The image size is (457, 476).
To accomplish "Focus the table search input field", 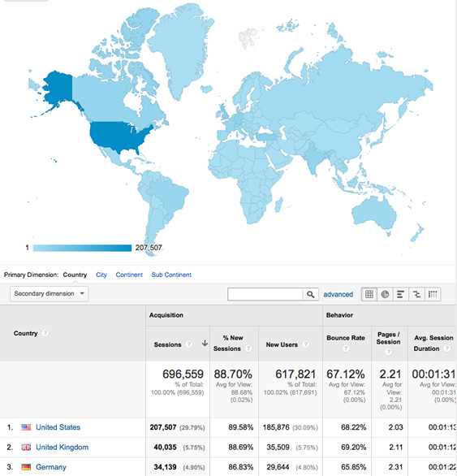I will tap(265, 294).
